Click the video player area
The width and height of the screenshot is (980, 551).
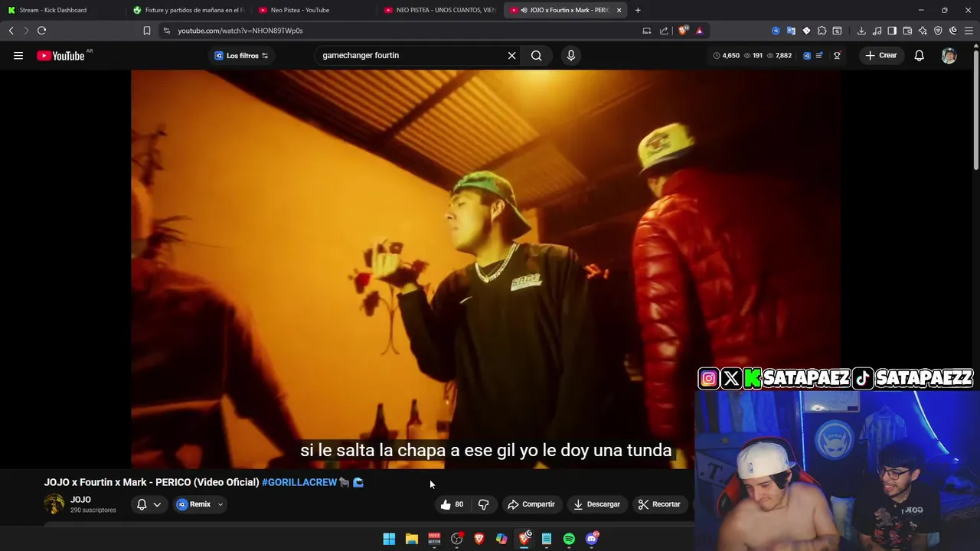(486, 269)
